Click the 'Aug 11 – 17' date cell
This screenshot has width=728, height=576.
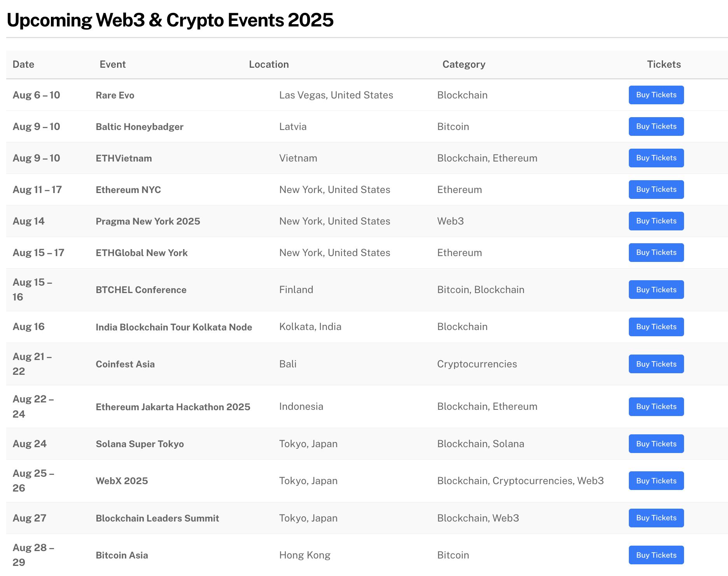[x=37, y=190]
